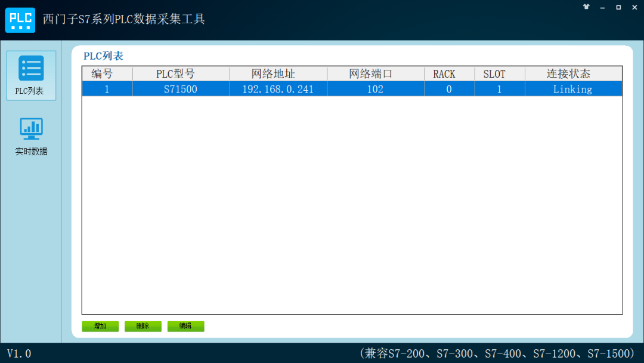The image size is (644, 363).
Task: Click the PLC logo icon
Action: [20, 20]
